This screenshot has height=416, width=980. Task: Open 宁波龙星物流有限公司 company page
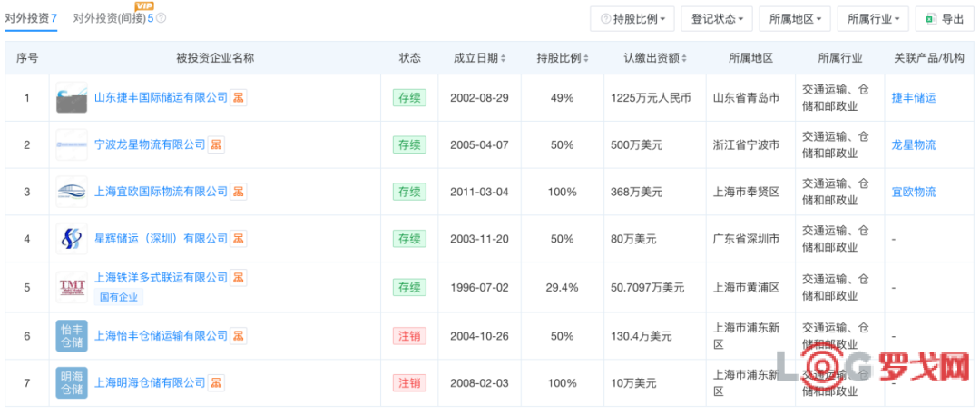150,144
